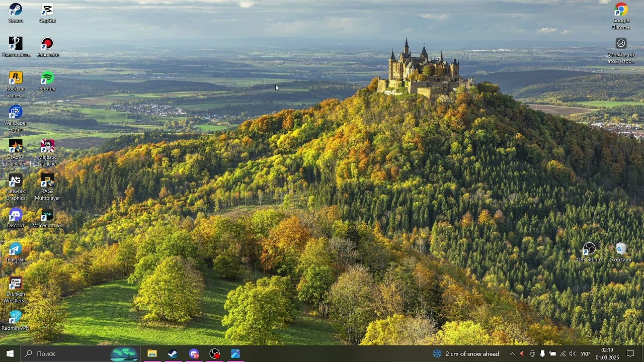
Task: Select the Spotify desktop shortcut
Action: (x=47, y=81)
